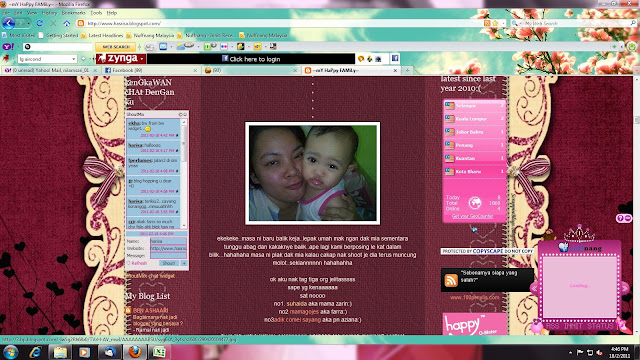Switch to the Facebook (99) tab
Viewport: 640px width, 360px height.
coord(150,70)
